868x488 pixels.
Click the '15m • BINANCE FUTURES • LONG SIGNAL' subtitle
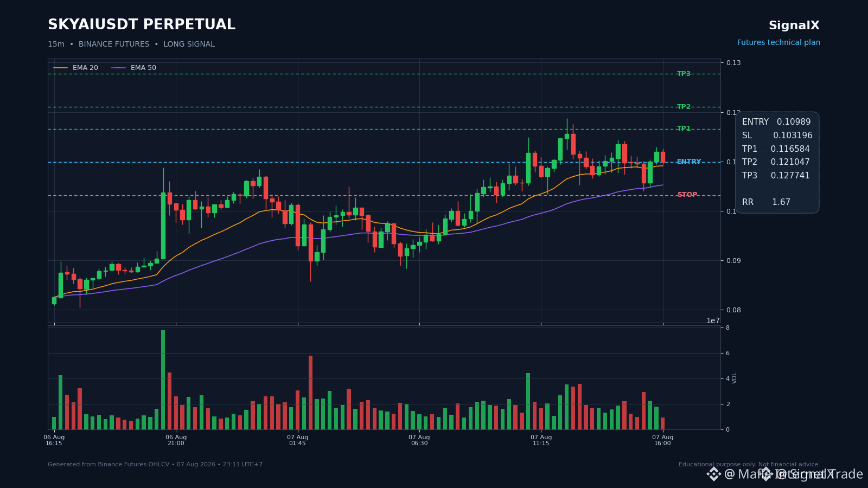[131, 44]
